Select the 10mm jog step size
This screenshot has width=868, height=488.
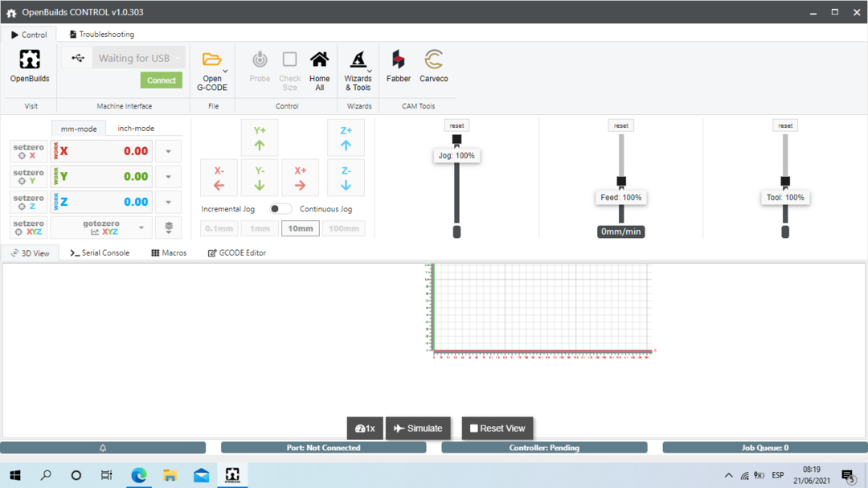(301, 228)
